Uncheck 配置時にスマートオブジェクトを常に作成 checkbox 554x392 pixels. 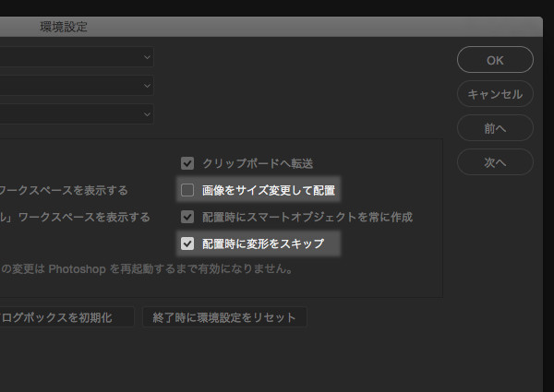pyautogui.click(x=187, y=218)
